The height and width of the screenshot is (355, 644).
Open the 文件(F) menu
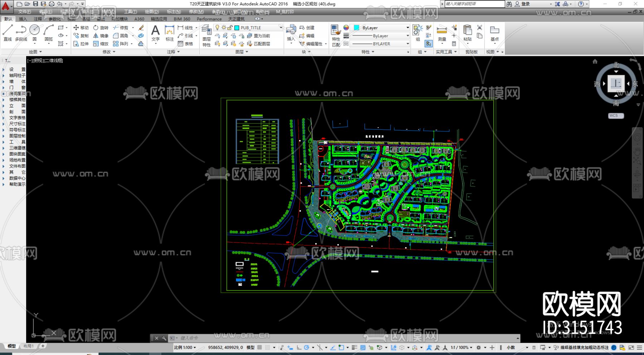click(x=24, y=12)
